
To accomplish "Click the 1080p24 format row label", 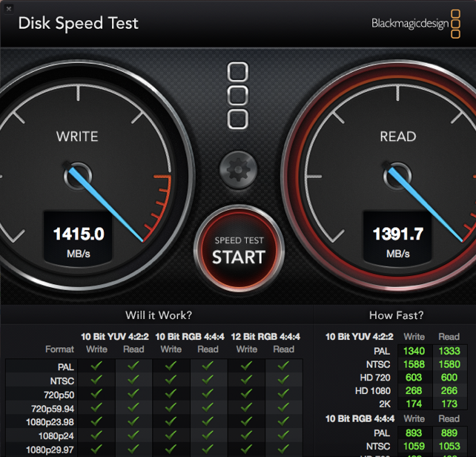I will coord(56,436).
